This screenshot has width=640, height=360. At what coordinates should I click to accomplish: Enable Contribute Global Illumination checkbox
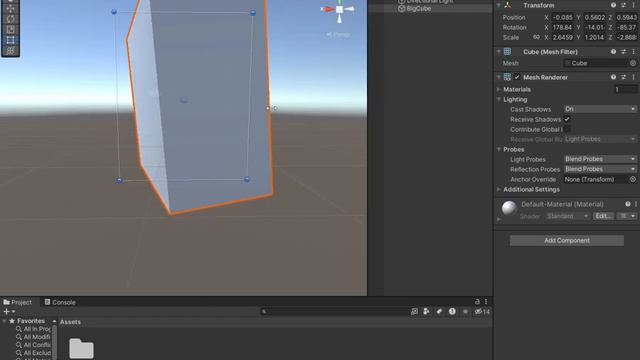tap(567, 129)
